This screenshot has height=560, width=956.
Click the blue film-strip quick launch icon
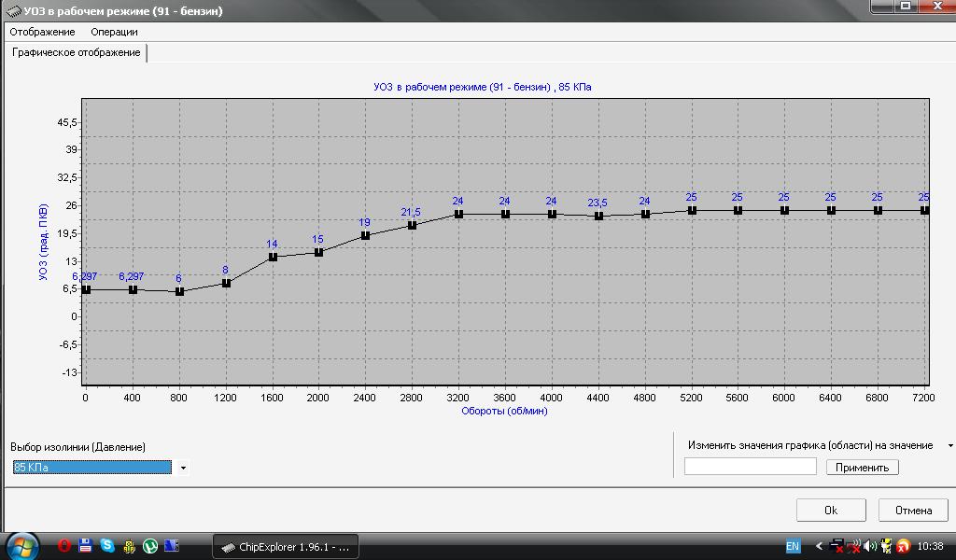[x=172, y=545]
